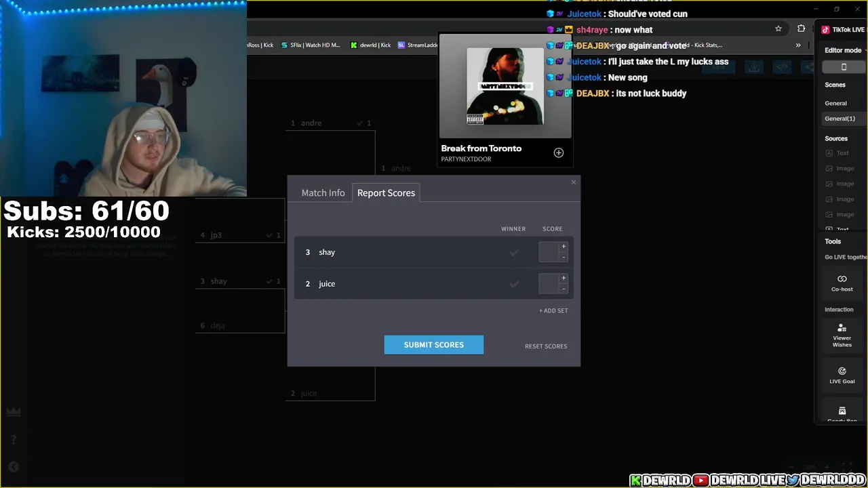Open the browser extensions puzzle icon

point(802,28)
